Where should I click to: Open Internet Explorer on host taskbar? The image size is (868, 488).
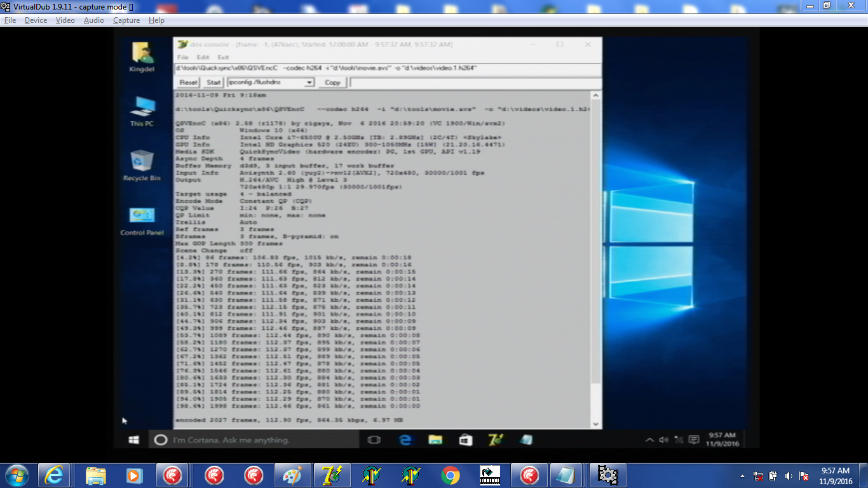54,475
